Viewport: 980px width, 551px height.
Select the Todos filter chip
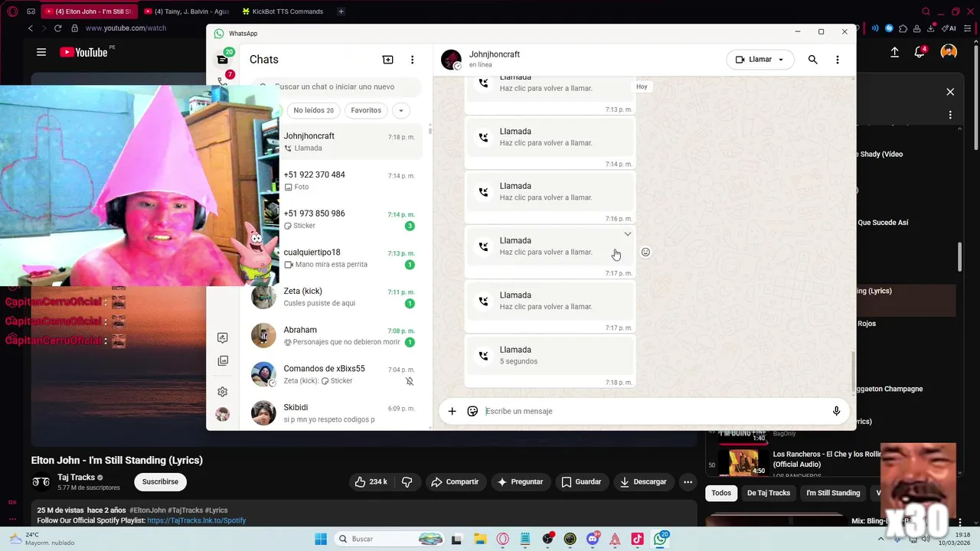[x=721, y=493]
